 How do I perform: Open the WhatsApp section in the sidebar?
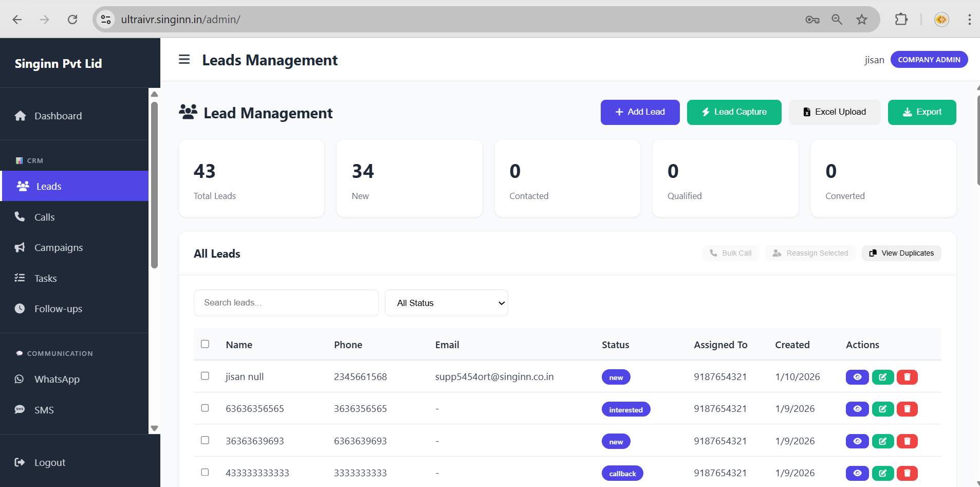point(57,380)
